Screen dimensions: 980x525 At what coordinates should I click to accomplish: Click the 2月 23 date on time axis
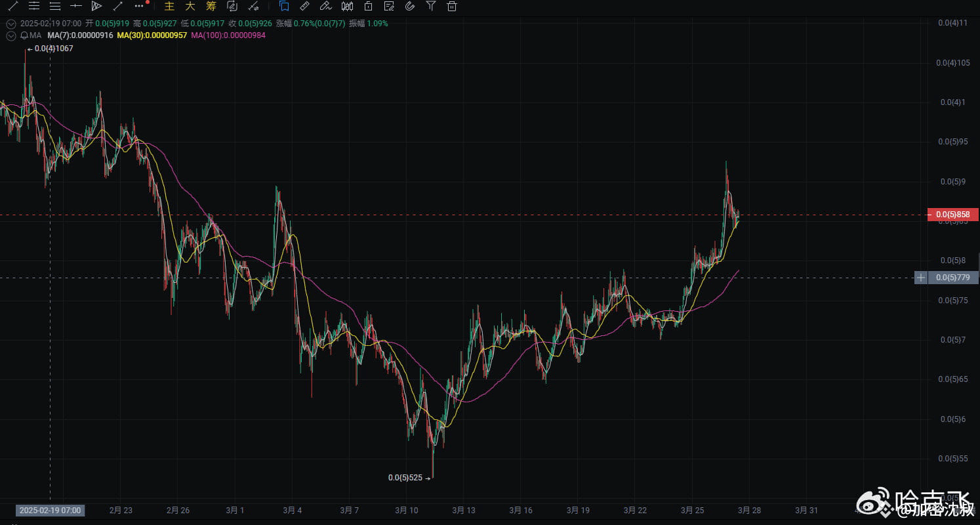[121, 510]
